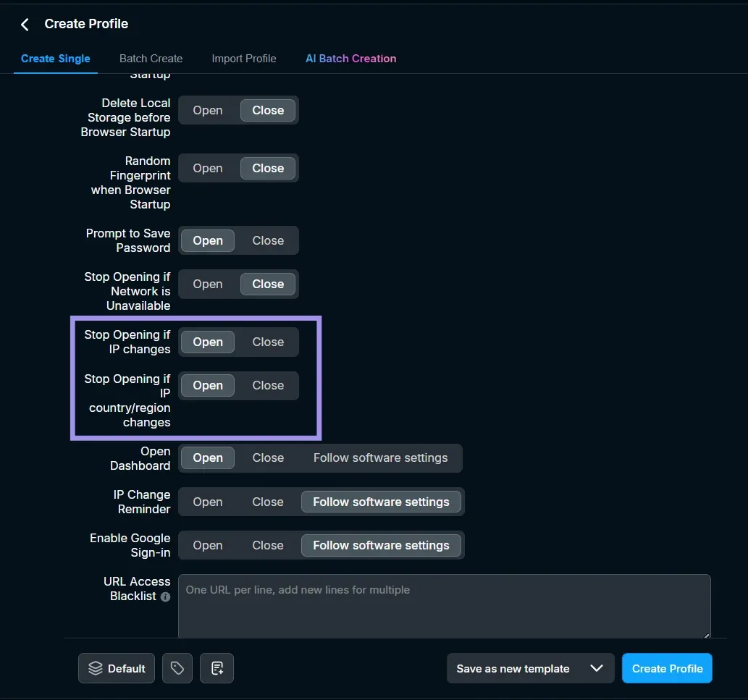Switch to Create Single tab

tap(55, 59)
